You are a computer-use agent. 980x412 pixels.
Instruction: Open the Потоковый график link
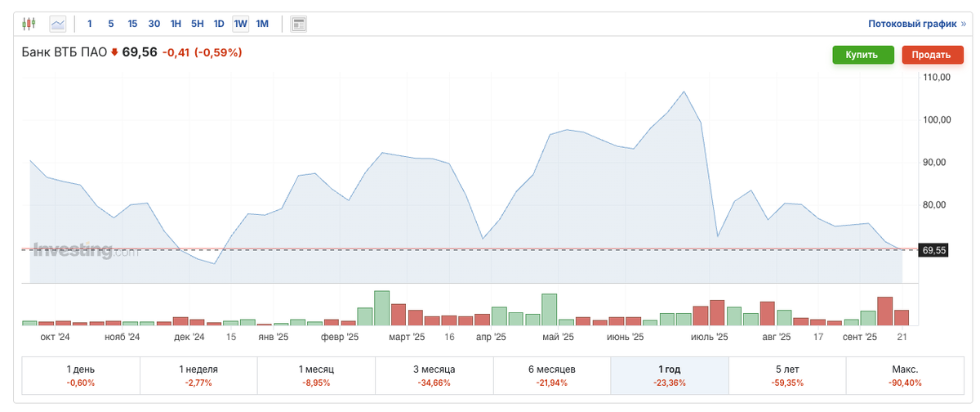tap(916, 25)
